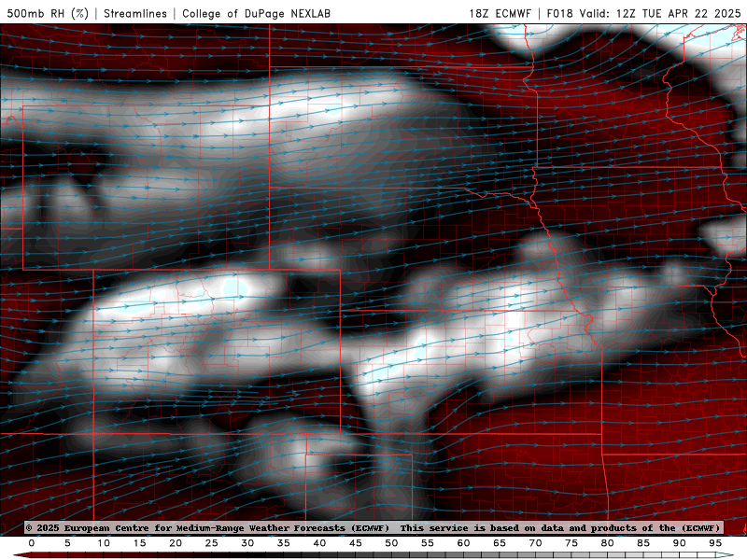The height and width of the screenshot is (560, 747).
Task: Click the 50 value on the color scale
Action: [391, 543]
